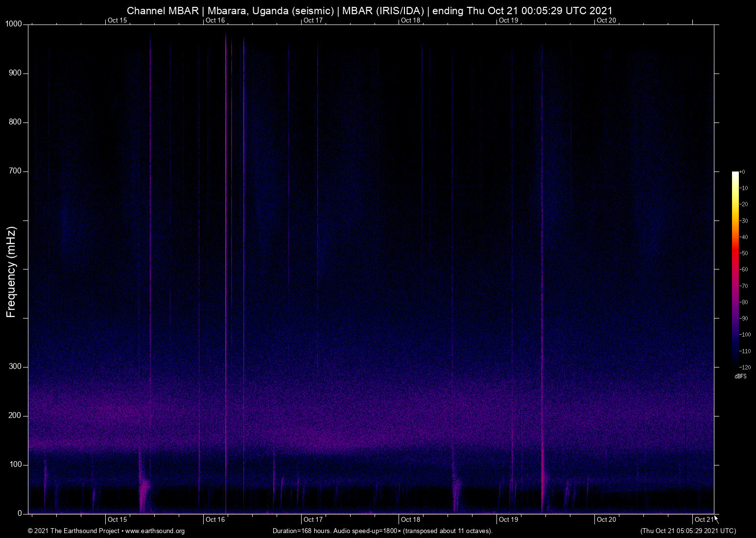Click the dBFS unit label under color scale
The height and width of the screenshot is (538, 756).
click(x=740, y=376)
